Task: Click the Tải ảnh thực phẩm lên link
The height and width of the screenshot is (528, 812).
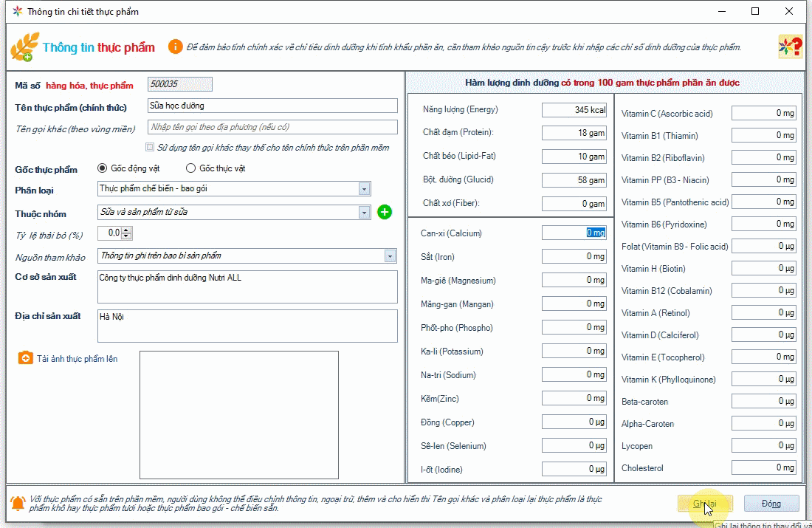Action: pos(77,359)
